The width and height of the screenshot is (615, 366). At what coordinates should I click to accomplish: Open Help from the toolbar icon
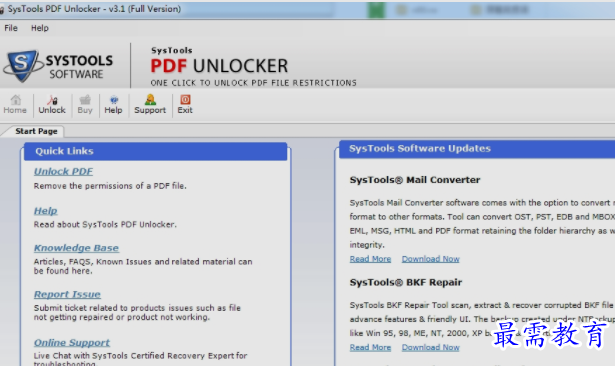[x=113, y=105]
